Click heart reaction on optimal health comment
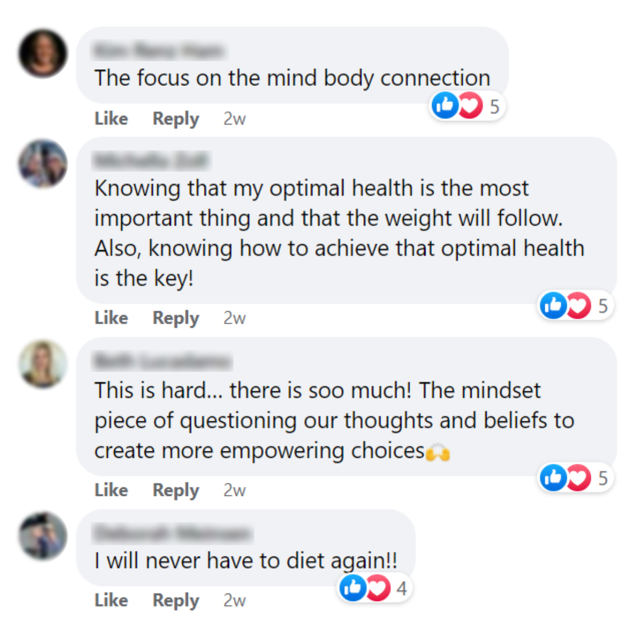 (x=579, y=305)
